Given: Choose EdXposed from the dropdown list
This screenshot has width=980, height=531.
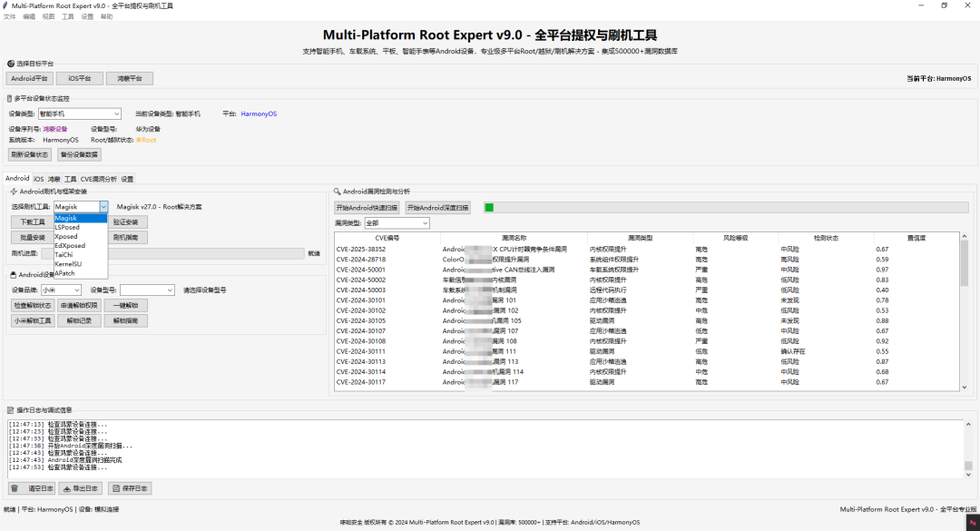Looking at the screenshot, I should click(81, 246).
